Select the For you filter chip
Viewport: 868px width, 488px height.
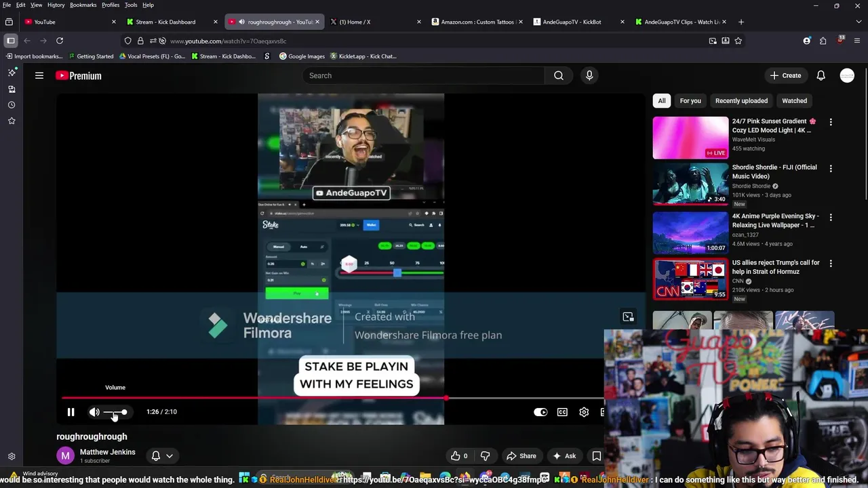click(690, 101)
